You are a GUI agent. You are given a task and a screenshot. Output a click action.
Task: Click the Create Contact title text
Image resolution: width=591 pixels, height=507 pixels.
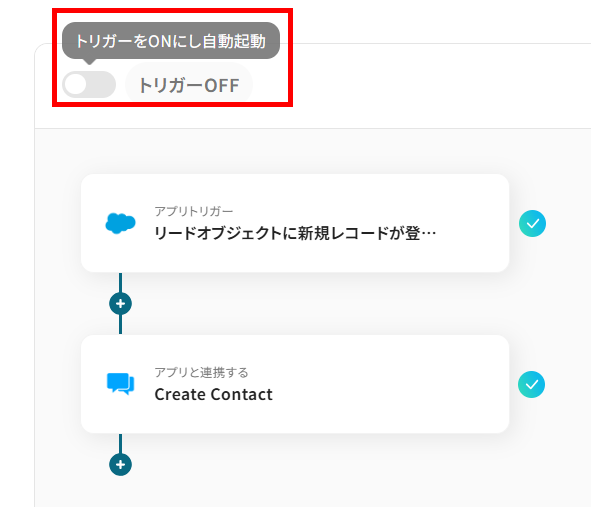point(213,395)
